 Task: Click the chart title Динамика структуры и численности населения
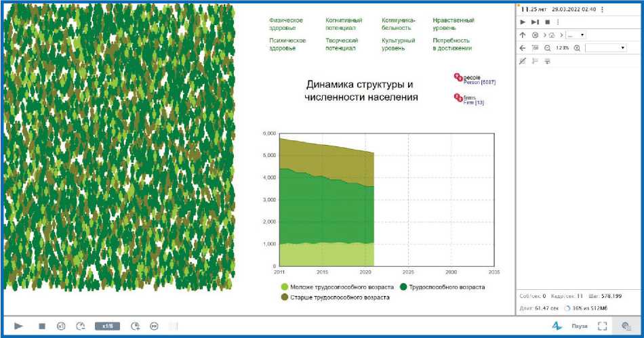[361, 91]
